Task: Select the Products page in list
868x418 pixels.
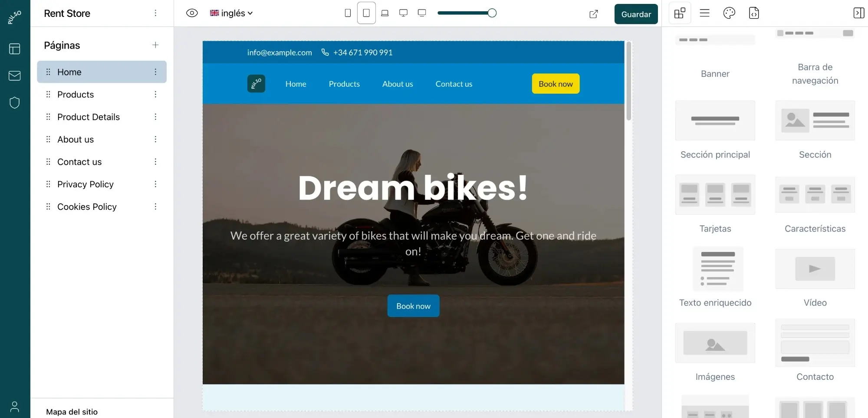Action: [102, 95]
